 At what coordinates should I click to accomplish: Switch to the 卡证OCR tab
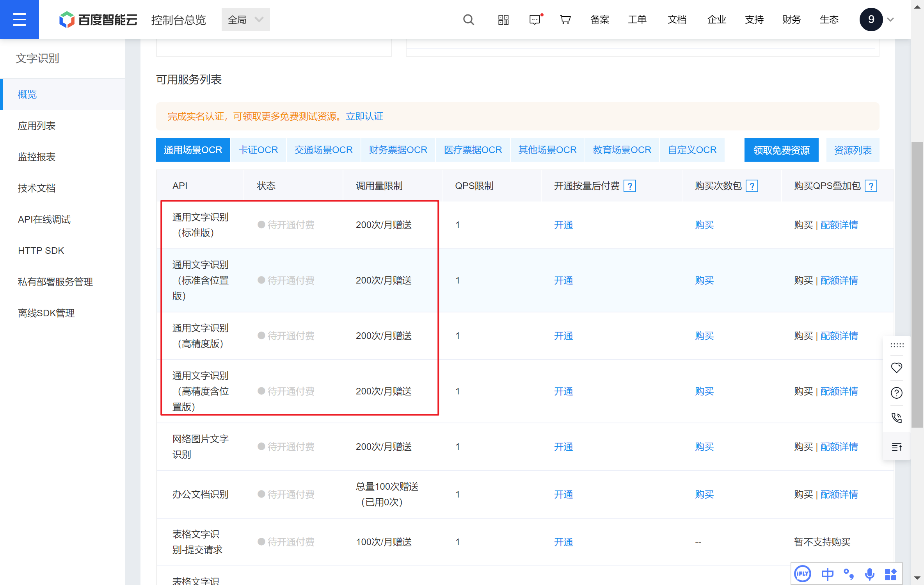[258, 150]
